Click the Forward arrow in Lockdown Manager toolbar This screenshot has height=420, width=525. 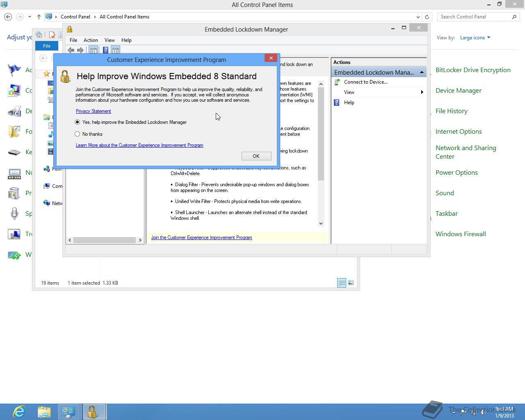click(x=80, y=50)
